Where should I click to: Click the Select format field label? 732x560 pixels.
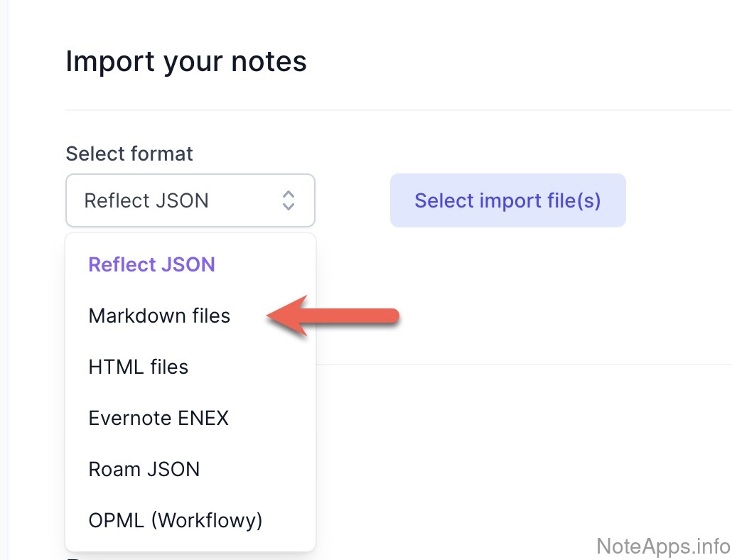tap(129, 154)
